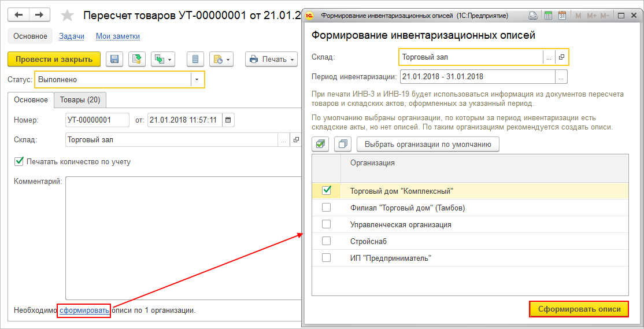Click the dialog's Склад field Торговый зал
Screen dimensions: 644x329
(471, 57)
